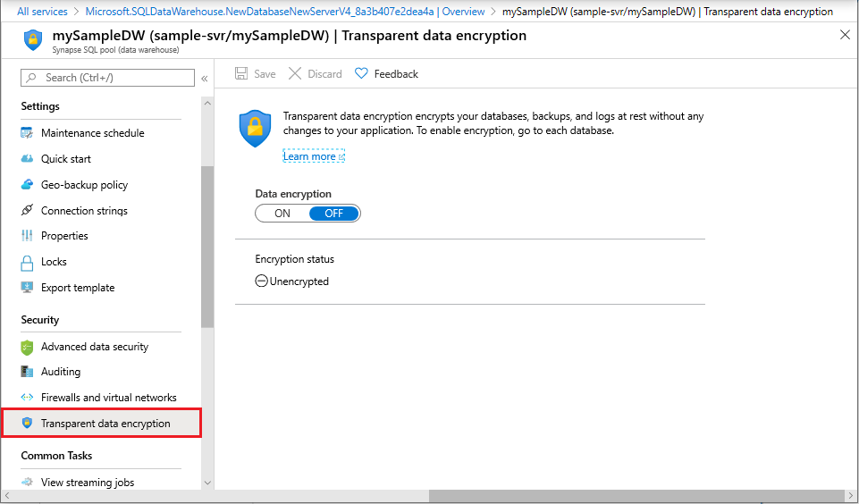Close the blade with the X button
Image resolution: width=859 pixels, height=504 pixels.
(846, 35)
